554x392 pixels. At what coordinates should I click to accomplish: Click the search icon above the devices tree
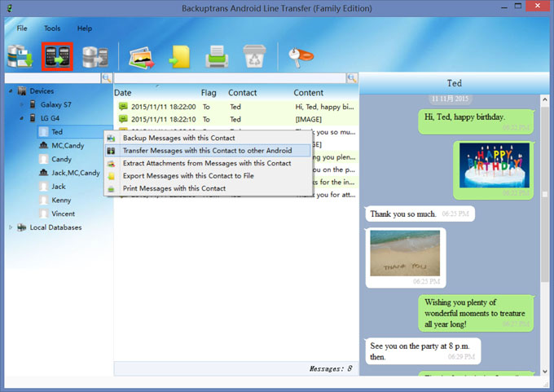point(107,78)
